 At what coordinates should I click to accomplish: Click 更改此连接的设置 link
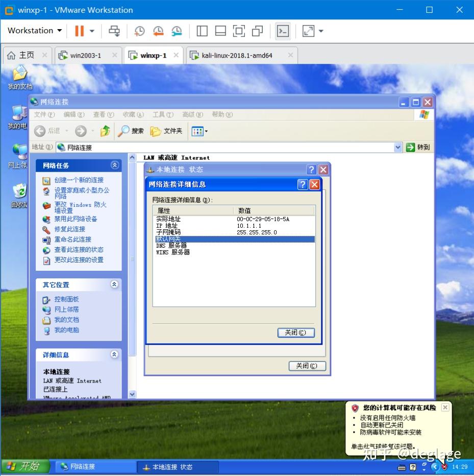click(x=79, y=260)
